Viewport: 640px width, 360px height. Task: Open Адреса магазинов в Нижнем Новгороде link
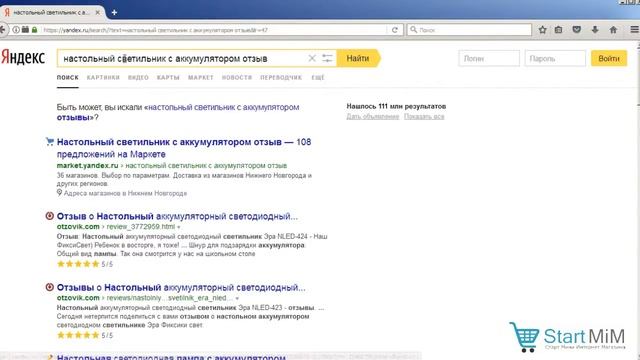point(125,193)
